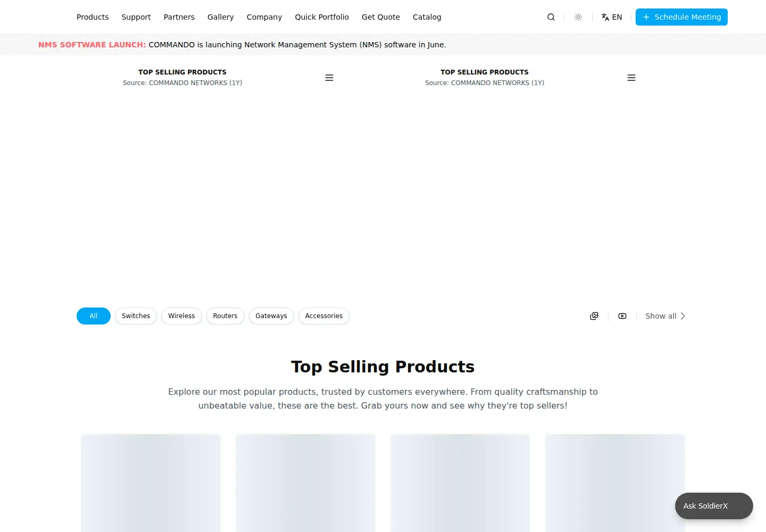
Task: Click the second product card placeholder
Action: click(x=305, y=483)
